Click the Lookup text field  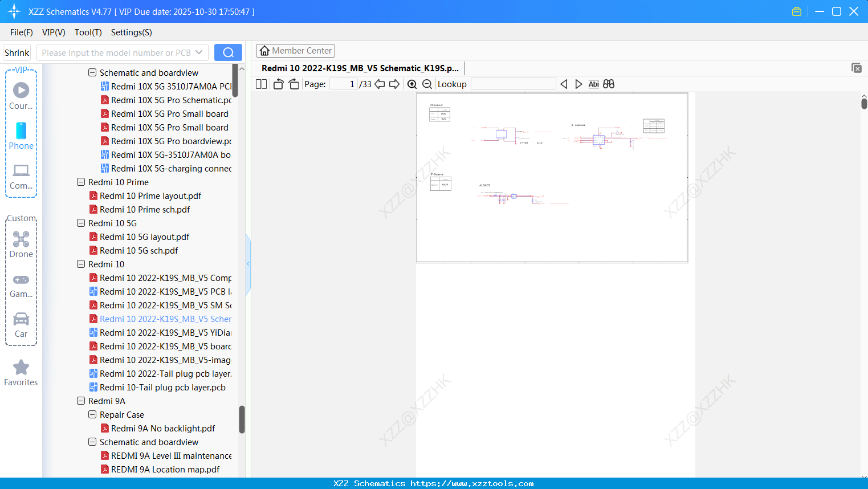pos(513,84)
